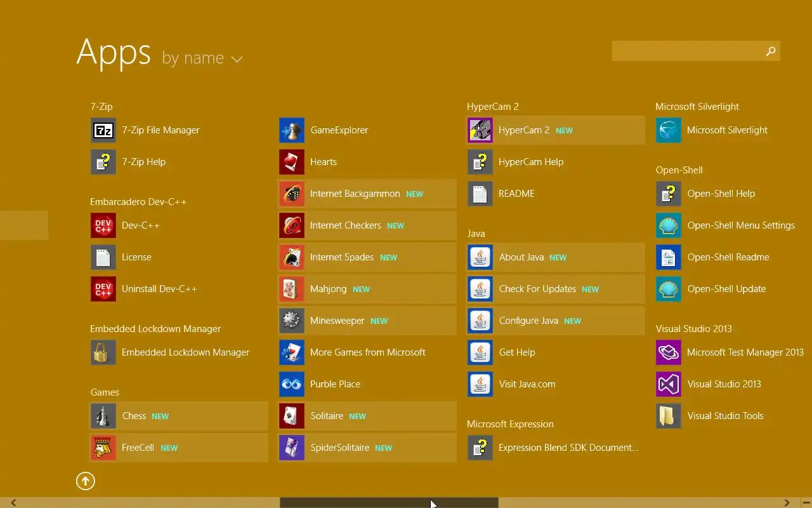Open HyperCam Help icon
The height and width of the screenshot is (508, 812).
pyautogui.click(x=480, y=162)
